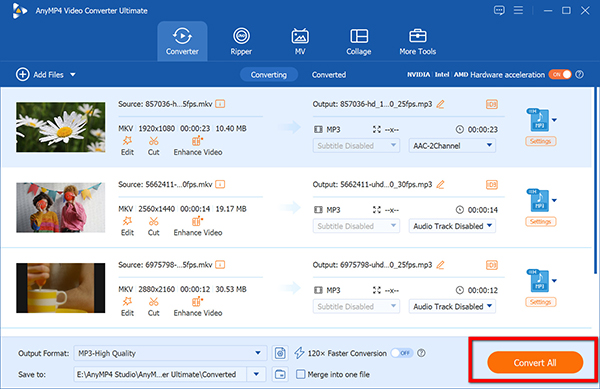Cut the 857036 daisy video

click(x=153, y=146)
